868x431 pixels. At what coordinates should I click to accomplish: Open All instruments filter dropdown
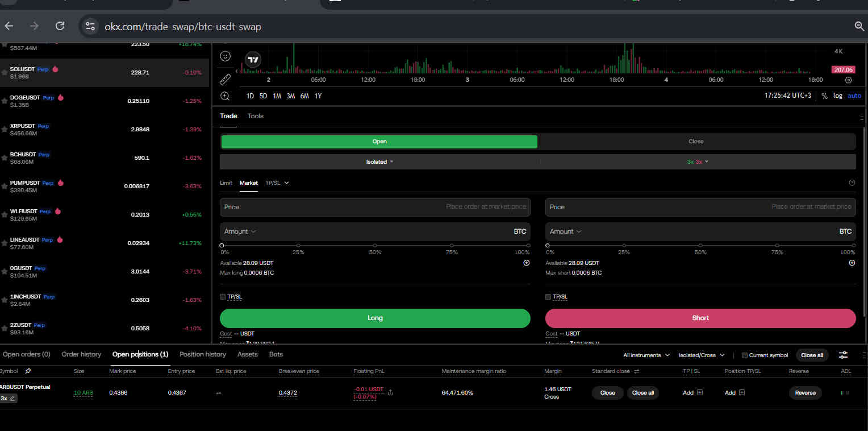pos(646,355)
